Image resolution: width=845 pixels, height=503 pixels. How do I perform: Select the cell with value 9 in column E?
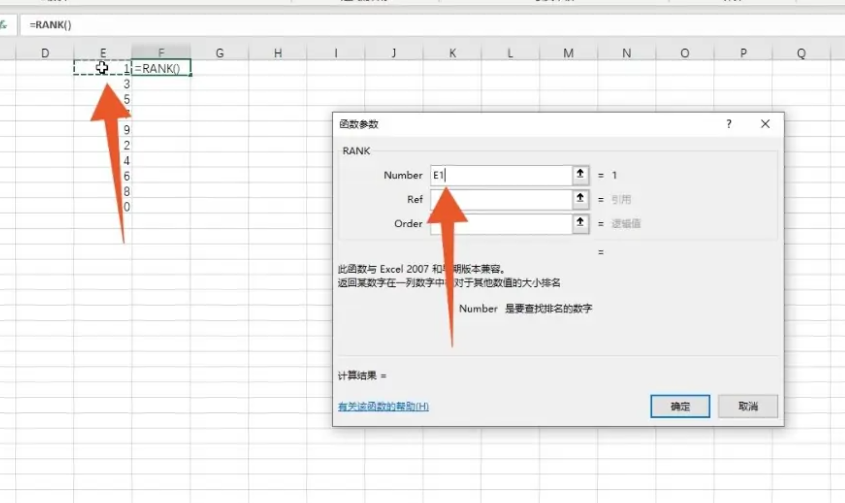pyautogui.click(x=104, y=130)
